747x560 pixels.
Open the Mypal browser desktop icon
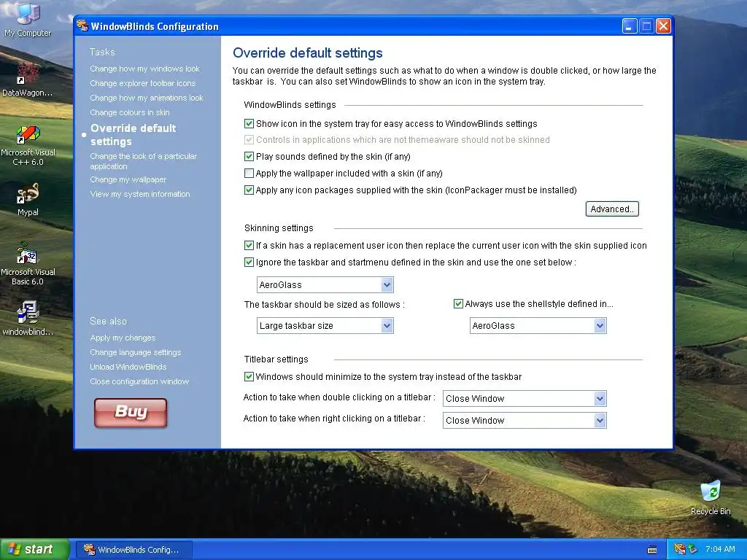pyautogui.click(x=28, y=199)
